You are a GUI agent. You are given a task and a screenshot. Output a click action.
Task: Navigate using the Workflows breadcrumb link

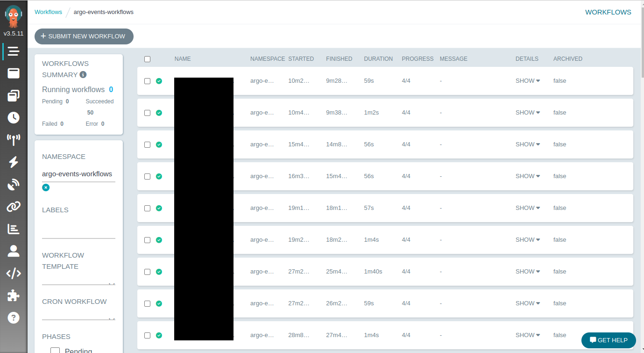(x=48, y=12)
